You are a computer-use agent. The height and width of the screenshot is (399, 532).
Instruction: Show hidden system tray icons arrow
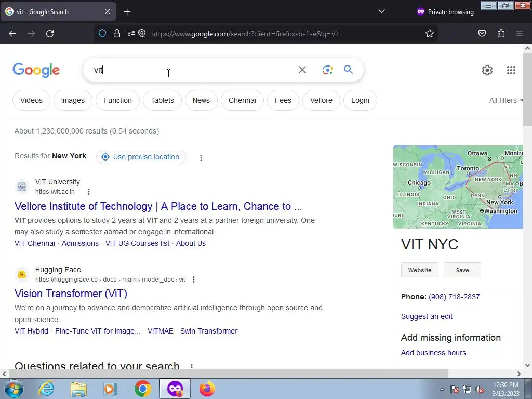[x=442, y=389]
